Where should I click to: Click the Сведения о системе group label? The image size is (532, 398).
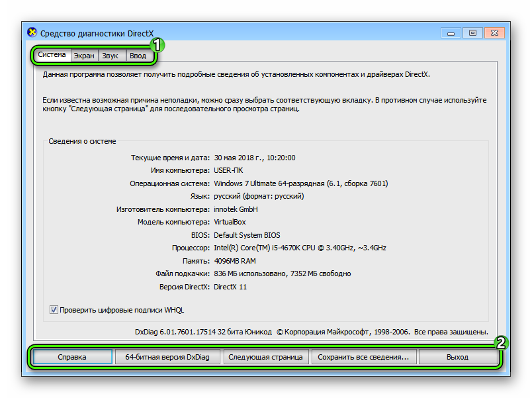(x=82, y=141)
